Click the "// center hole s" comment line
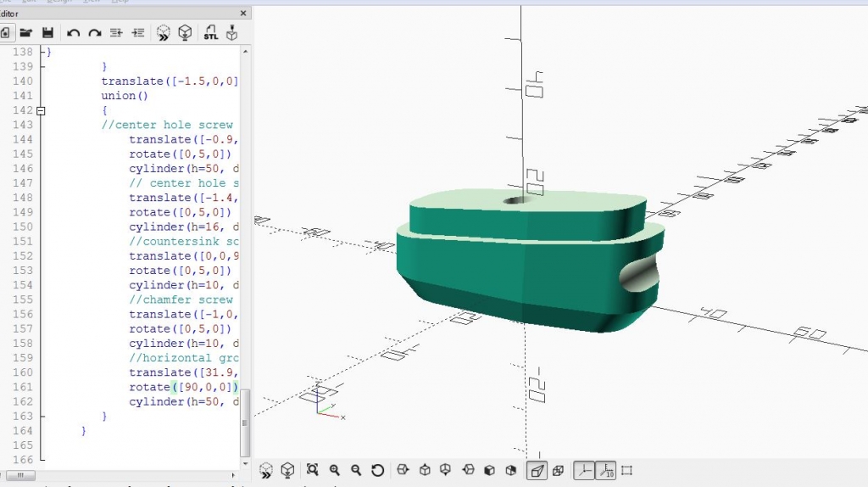 click(184, 182)
